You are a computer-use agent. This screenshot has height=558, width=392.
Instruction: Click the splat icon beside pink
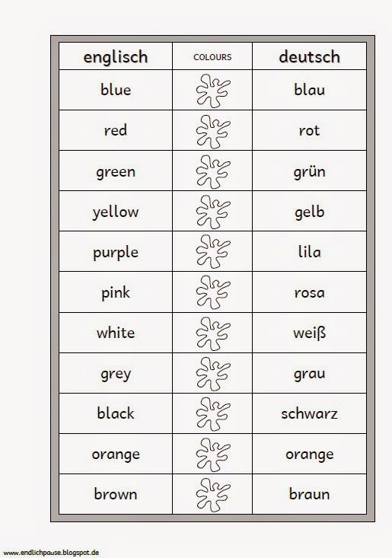pos(212,292)
